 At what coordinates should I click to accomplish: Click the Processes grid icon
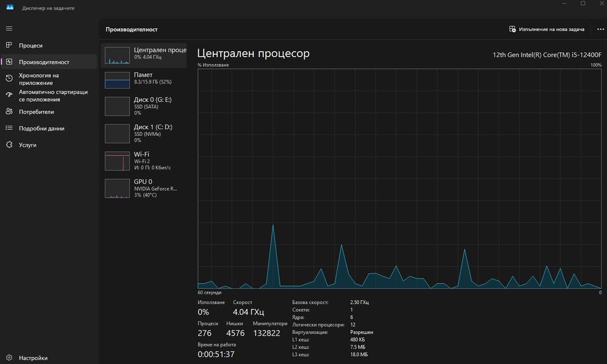coord(9,45)
